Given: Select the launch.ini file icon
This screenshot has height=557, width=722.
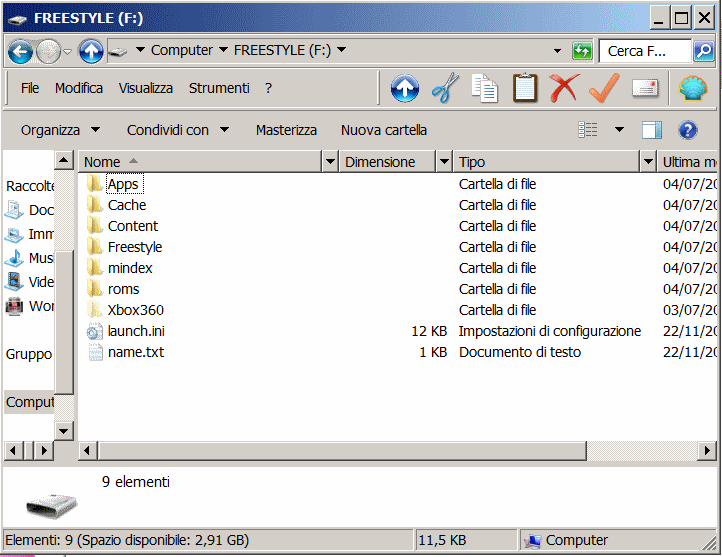Looking at the screenshot, I should [x=94, y=331].
